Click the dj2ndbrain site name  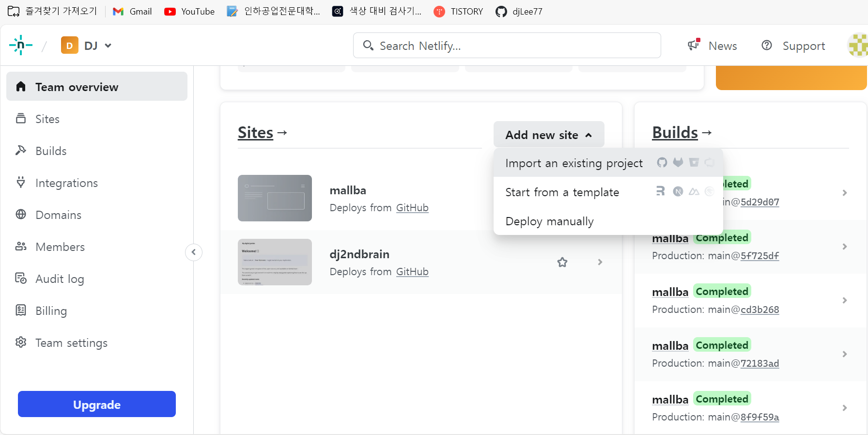(x=359, y=254)
